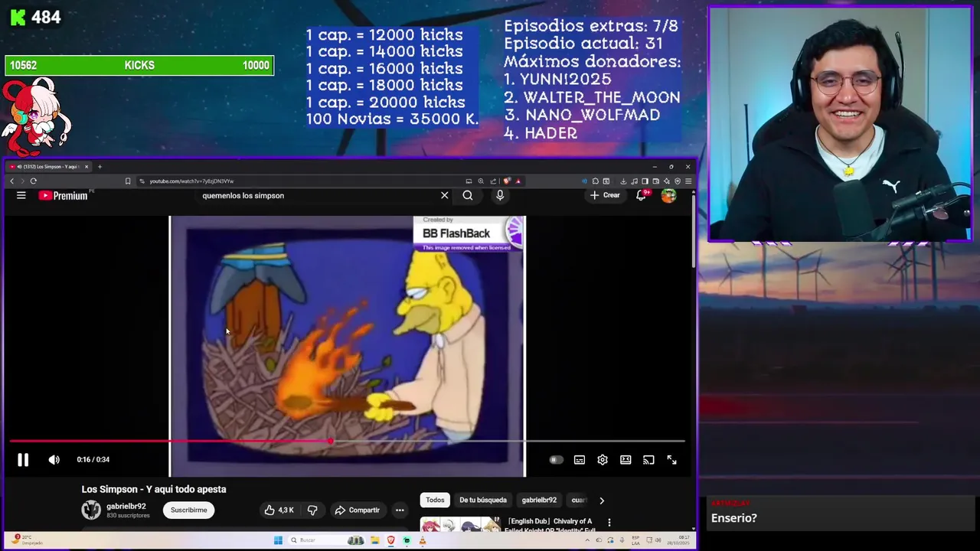Bookmark this page in the address bar
980x551 pixels.
tap(128, 181)
